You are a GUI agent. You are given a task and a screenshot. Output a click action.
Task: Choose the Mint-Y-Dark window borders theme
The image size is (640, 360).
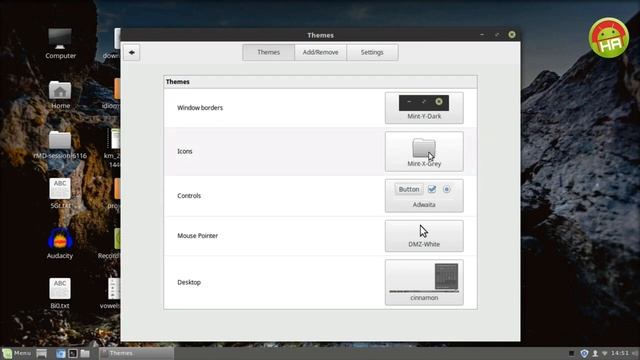[424, 108]
